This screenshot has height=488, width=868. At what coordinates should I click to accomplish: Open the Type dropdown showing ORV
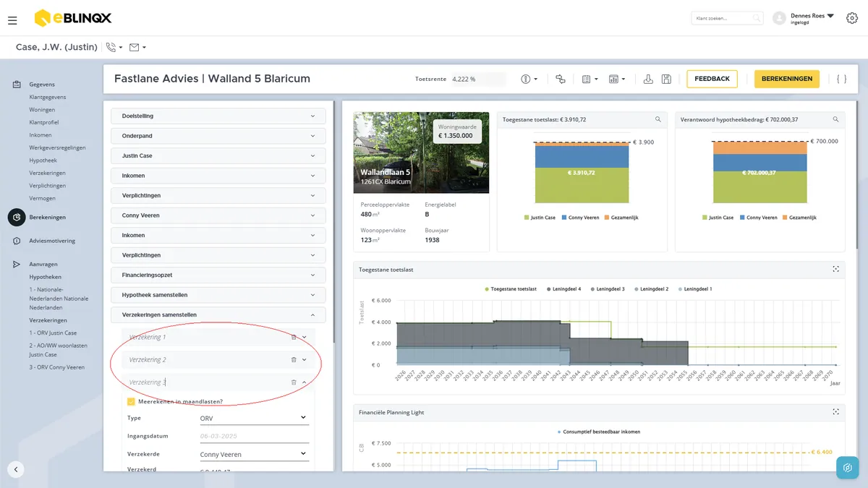253,418
